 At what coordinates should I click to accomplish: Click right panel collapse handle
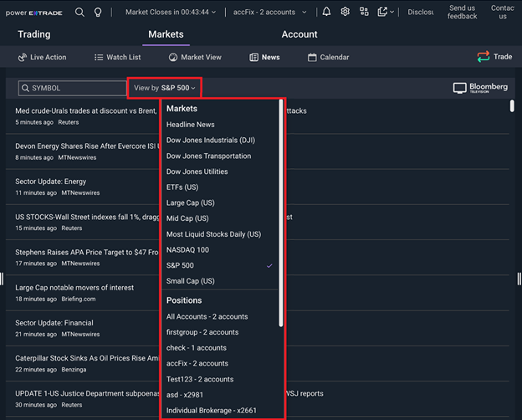[x=519, y=279]
